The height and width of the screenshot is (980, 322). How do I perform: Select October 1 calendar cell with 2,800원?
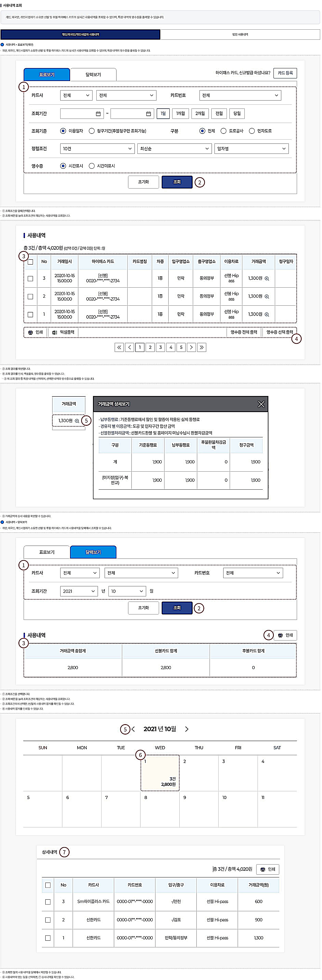tap(160, 773)
